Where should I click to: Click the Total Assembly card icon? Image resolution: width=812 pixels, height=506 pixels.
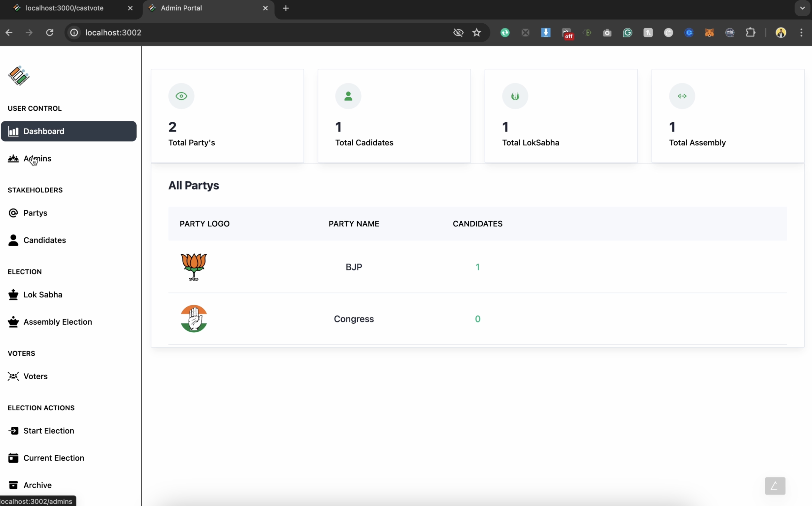coord(682,96)
